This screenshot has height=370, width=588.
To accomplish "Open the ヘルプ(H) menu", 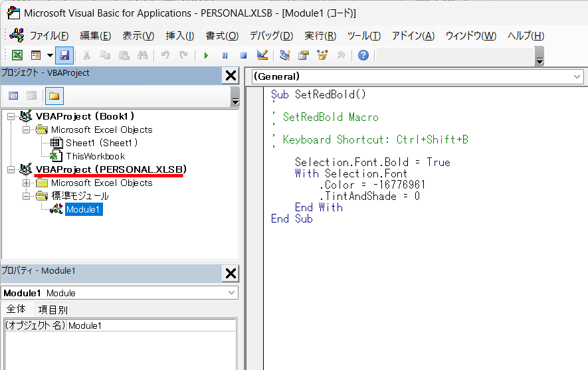I will point(526,36).
